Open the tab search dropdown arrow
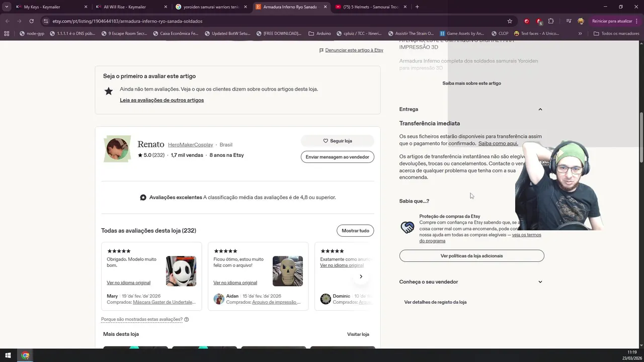Viewport: 644px width, 362px height. tap(7, 7)
